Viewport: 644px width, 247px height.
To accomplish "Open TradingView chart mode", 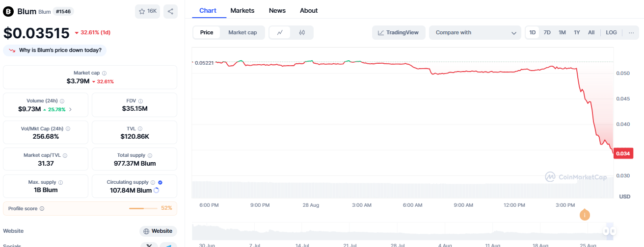I will (x=399, y=33).
